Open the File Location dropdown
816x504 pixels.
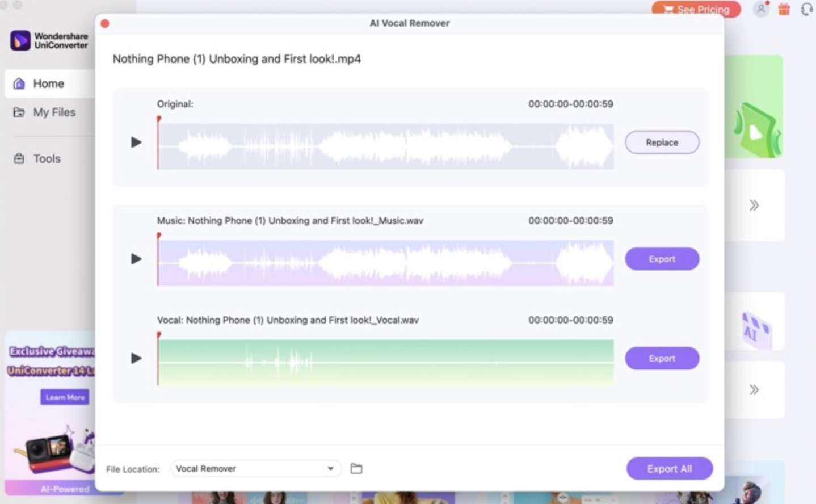[255, 469]
